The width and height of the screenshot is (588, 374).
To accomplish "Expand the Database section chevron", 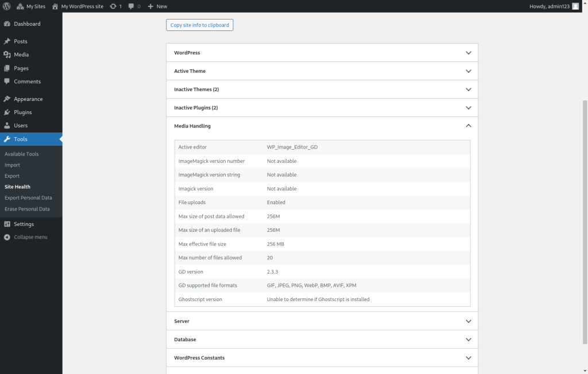I will click(x=469, y=340).
